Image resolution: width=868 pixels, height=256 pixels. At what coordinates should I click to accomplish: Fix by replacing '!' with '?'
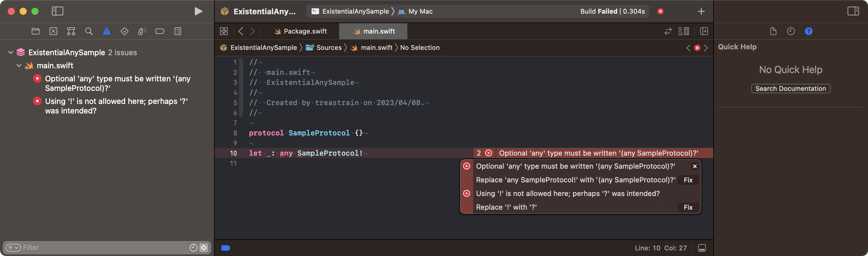click(688, 207)
